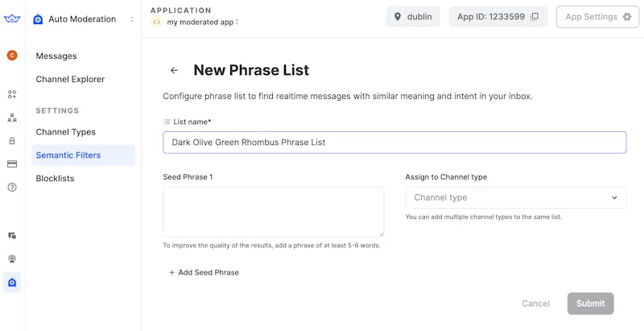Open the users/team icon in sidebar
644x331 pixels.
click(x=12, y=118)
